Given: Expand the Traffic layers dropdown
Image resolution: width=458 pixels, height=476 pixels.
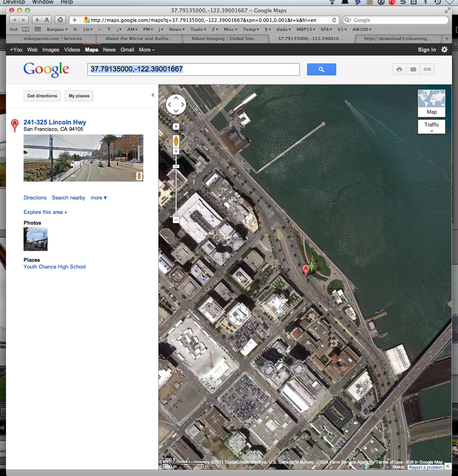Looking at the screenshot, I should 432,127.
